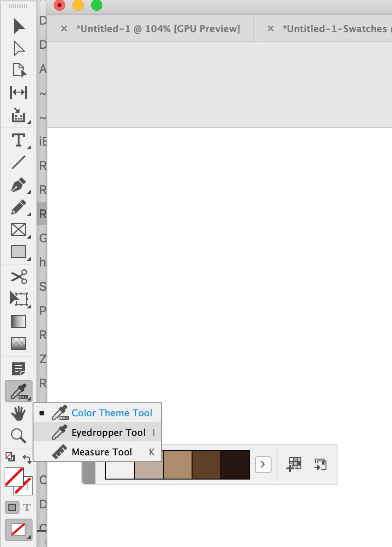
Task: Open the Apply None dropdown button
Action: coord(19,529)
